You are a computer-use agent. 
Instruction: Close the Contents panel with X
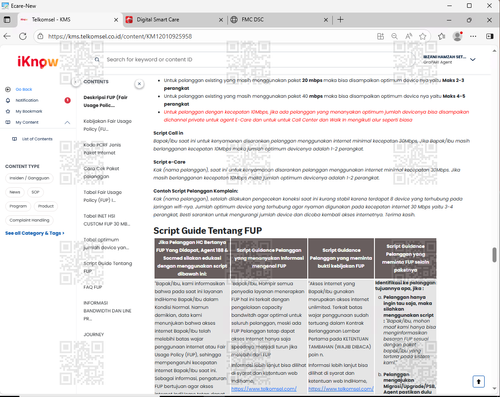click(139, 84)
